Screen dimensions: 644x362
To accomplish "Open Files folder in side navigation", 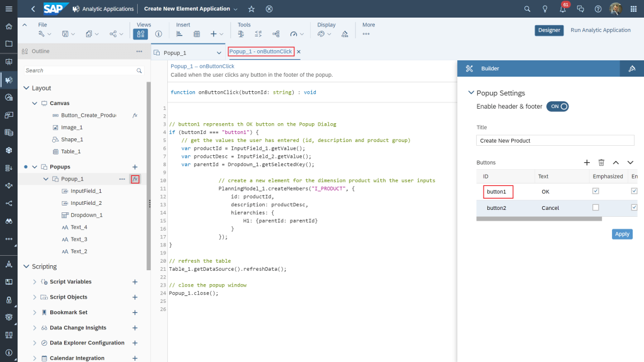I will [9, 44].
